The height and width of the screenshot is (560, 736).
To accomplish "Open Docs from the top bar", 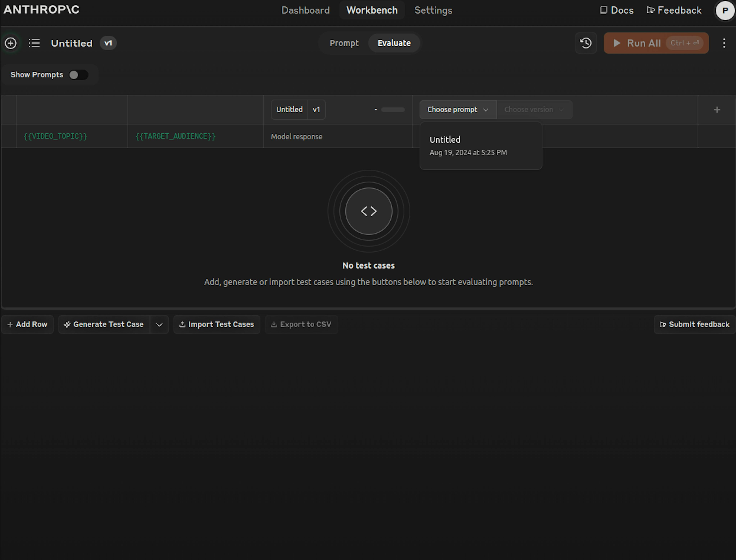I will point(617,10).
